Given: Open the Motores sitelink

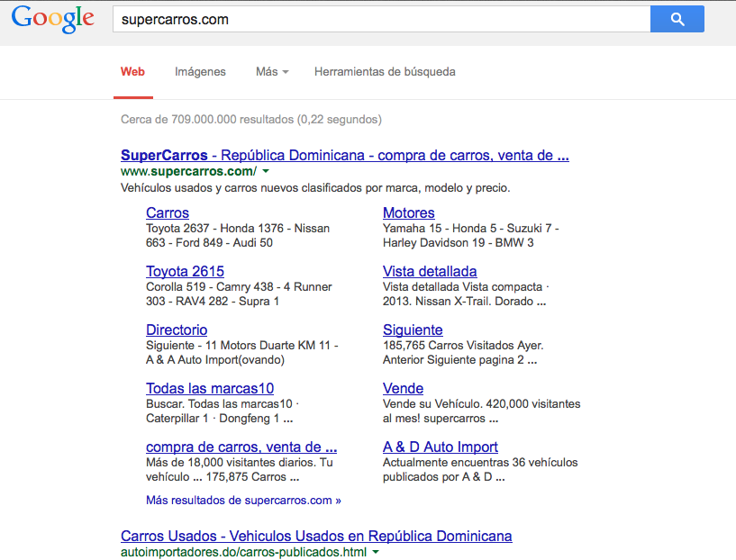Looking at the screenshot, I should [x=408, y=213].
